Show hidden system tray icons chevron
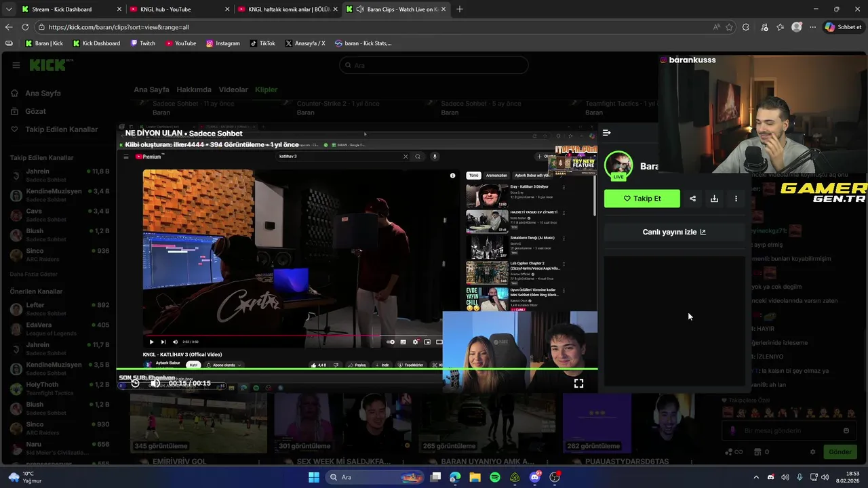The width and height of the screenshot is (868, 488). point(756,477)
